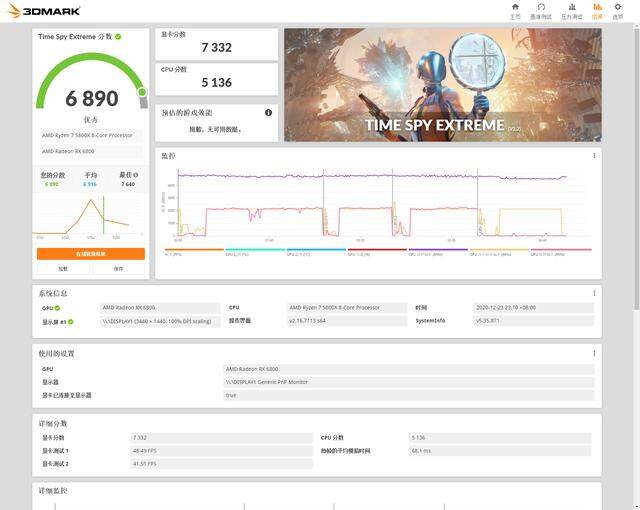The image size is (640, 510).
Task: Open the Options tab with gear icon
Action: (618, 11)
